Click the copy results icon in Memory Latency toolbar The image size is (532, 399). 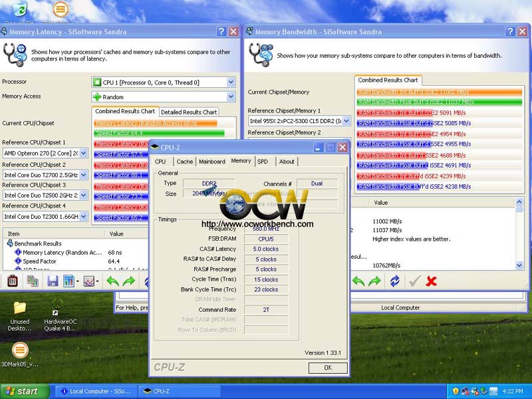(33, 281)
